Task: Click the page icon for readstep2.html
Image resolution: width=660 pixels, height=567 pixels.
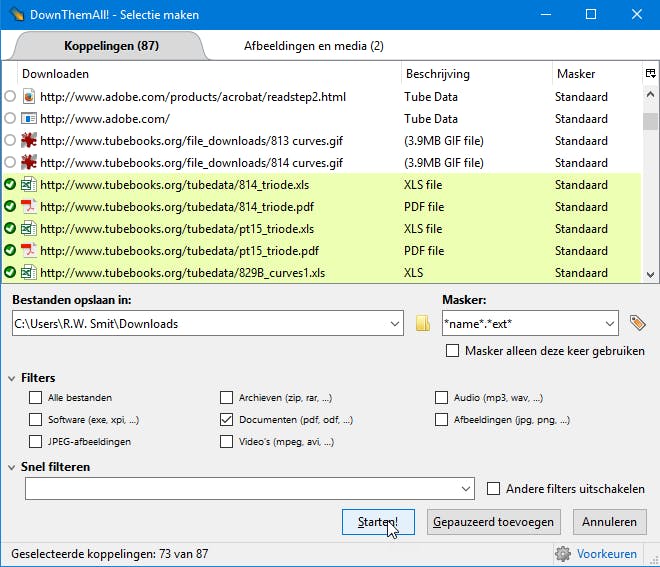Action: tap(28, 97)
